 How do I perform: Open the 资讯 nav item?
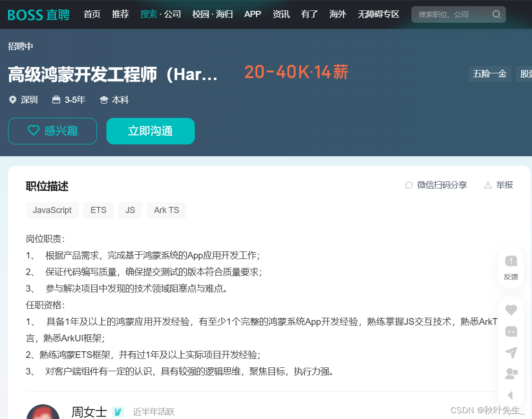pyautogui.click(x=281, y=14)
